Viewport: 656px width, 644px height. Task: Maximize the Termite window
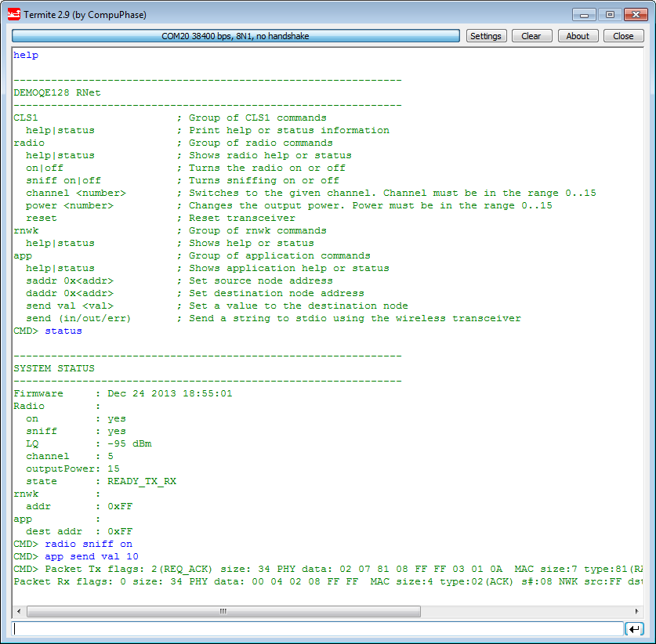tap(610, 15)
